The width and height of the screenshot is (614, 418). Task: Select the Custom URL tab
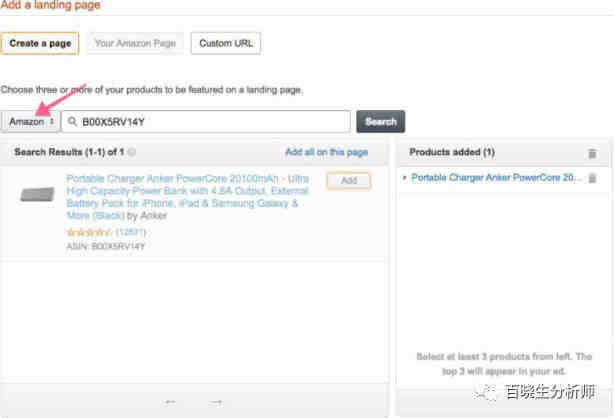[226, 43]
